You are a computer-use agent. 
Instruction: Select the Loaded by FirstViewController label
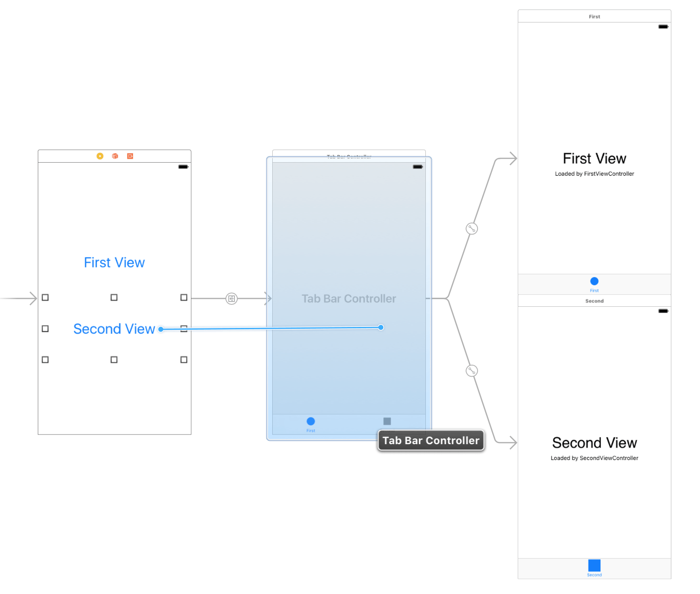click(x=594, y=174)
